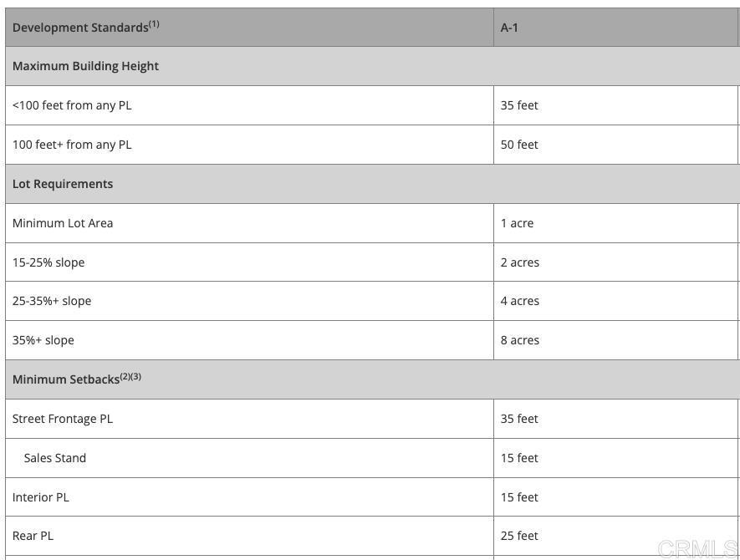Click the 8 acres value cell
This screenshot has height=560, width=740.
click(x=520, y=340)
